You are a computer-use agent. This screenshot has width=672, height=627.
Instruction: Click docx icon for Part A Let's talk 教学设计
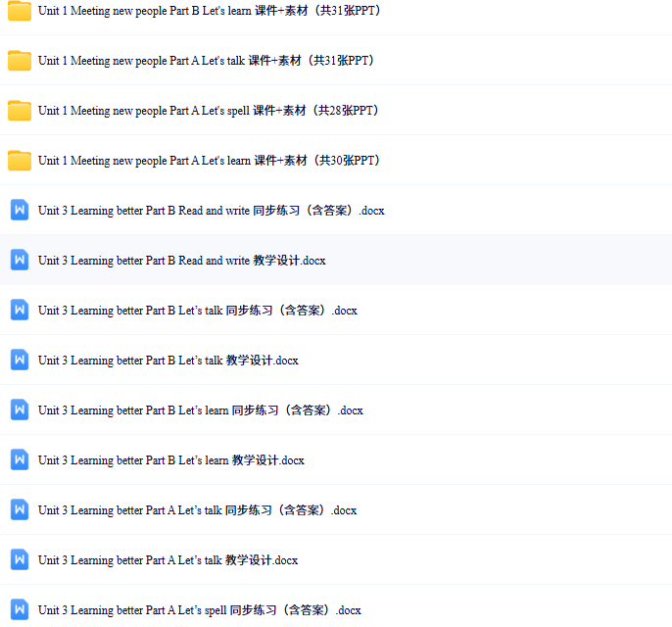20,560
